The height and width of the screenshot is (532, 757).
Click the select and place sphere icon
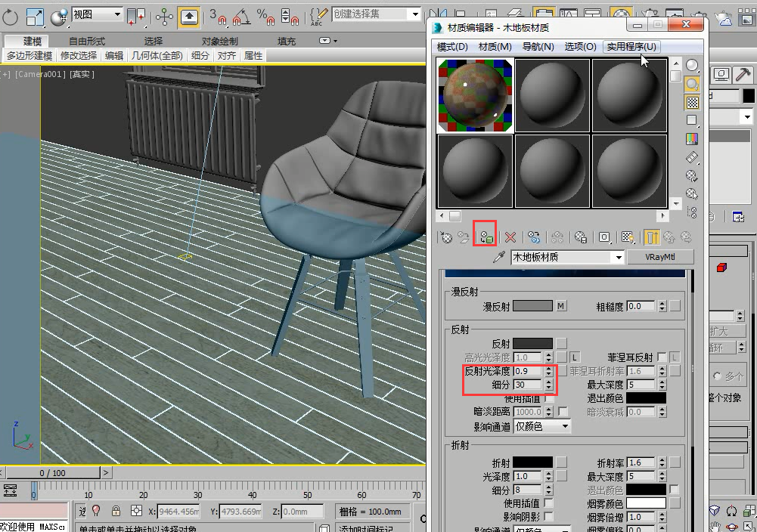[x=60, y=17]
